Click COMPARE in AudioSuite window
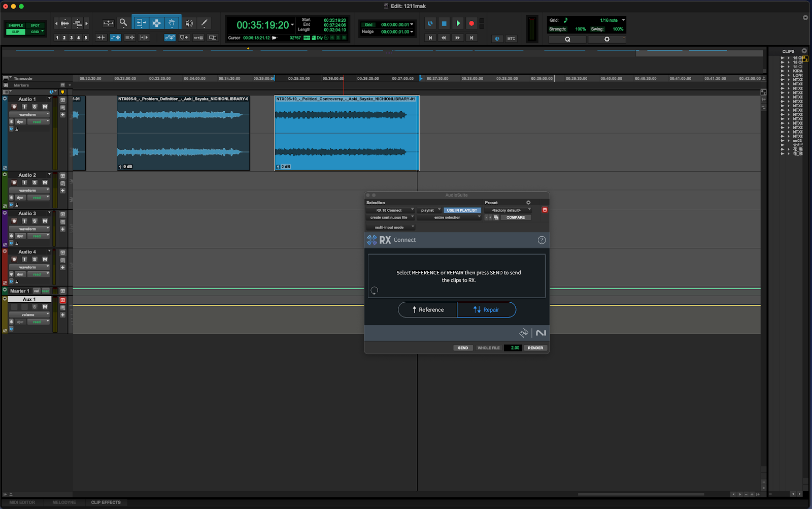812x509 pixels. click(x=516, y=217)
